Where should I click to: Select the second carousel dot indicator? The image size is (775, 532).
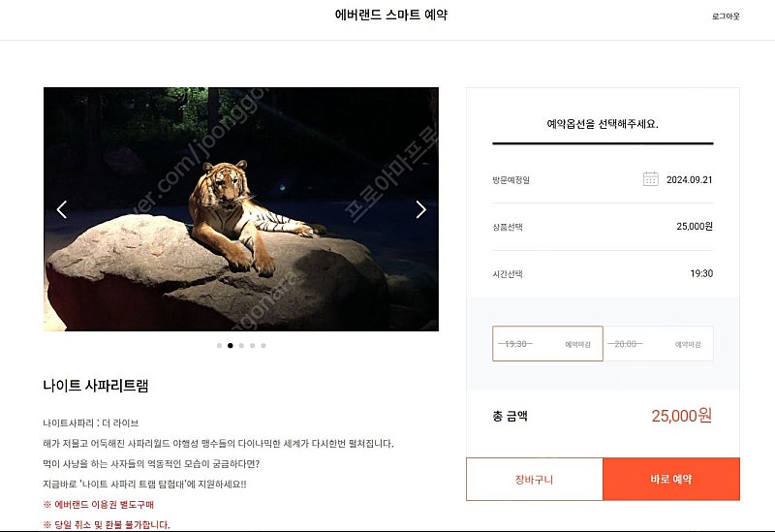pyautogui.click(x=230, y=346)
